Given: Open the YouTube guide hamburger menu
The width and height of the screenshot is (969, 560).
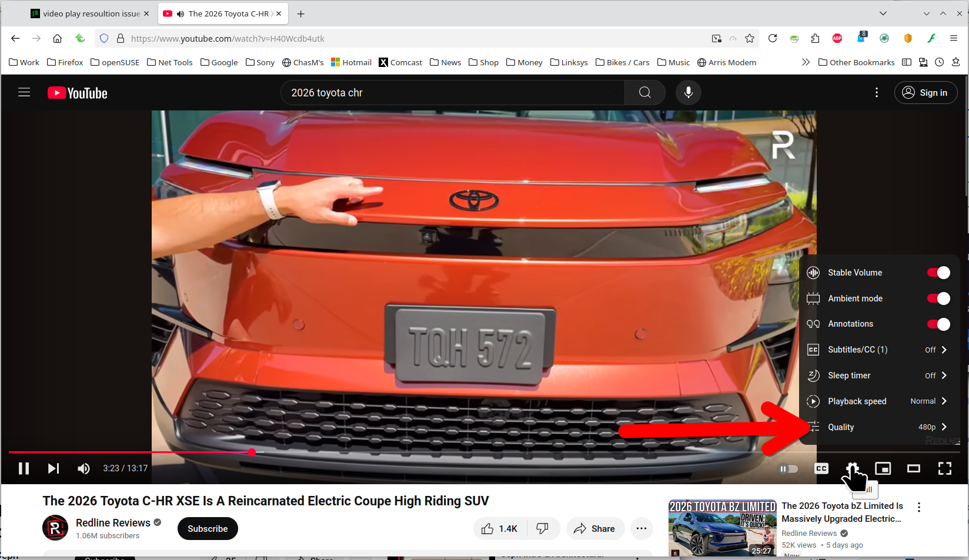Looking at the screenshot, I should point(24,93).
